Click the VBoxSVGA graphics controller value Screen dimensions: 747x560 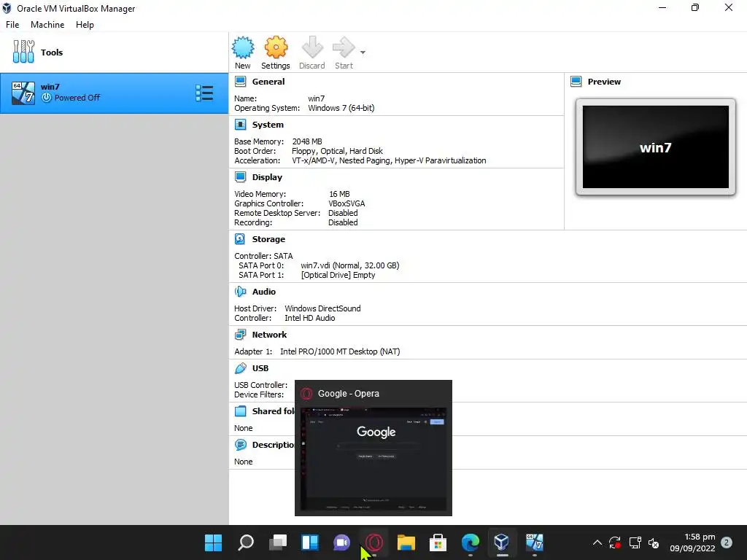(x=347, y=203)
